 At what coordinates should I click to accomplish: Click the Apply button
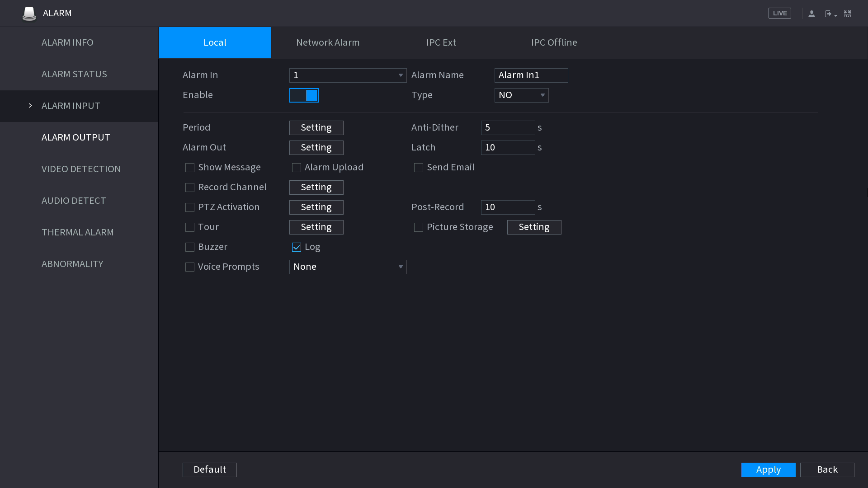(x=768, y=469)
